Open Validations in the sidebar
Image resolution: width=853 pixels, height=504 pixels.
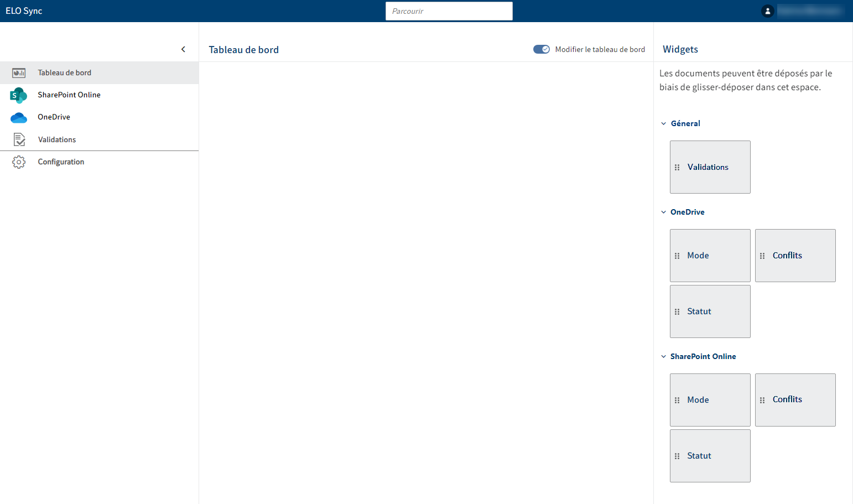click(100, 139)
